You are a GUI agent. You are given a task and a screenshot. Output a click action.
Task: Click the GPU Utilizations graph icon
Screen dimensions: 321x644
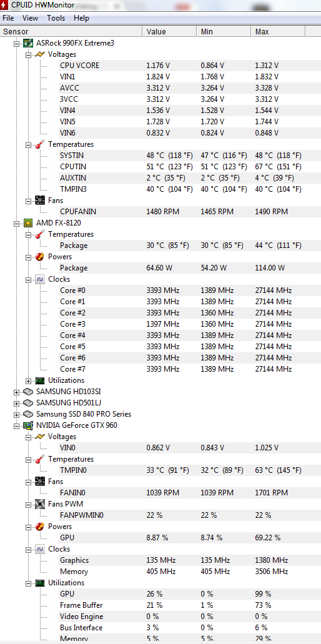click(40, 583)
